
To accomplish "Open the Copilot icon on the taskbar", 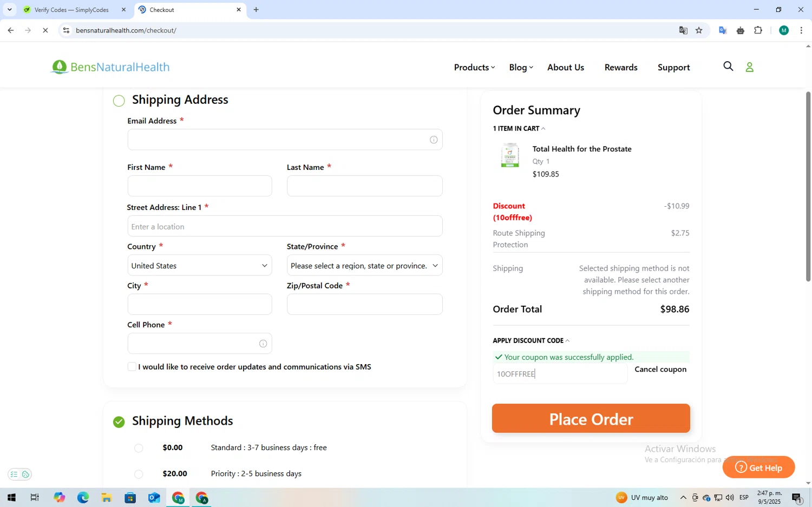I will pyautogui.click(x=59, y=498).
